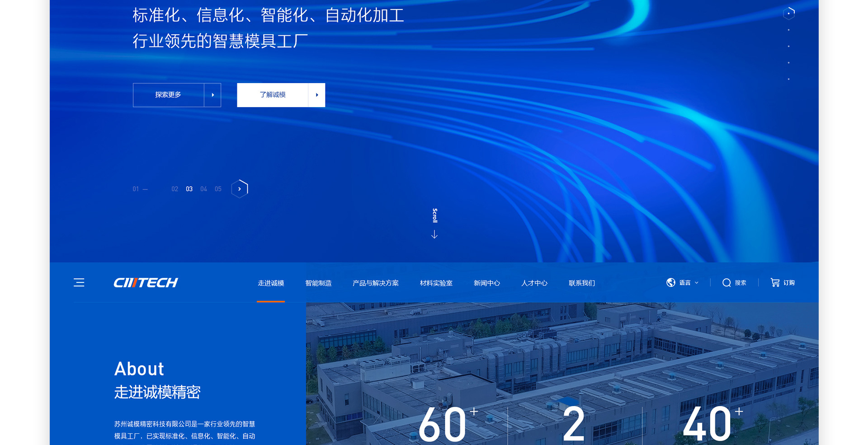Click the globe language icon
This screenshot has height=445, width=868.
tap(671, 283)
